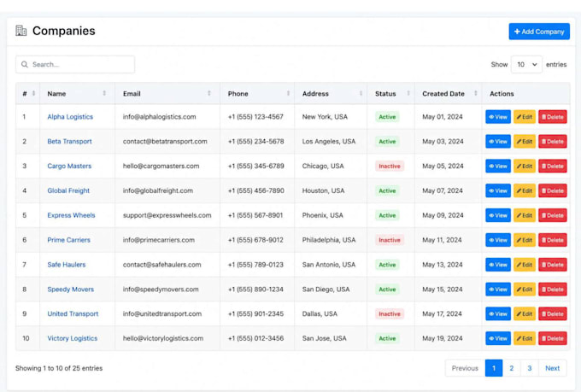Delete the Alpha Logistics row
Viewport: 581px width, 392px height.
(x=553, y=117)
